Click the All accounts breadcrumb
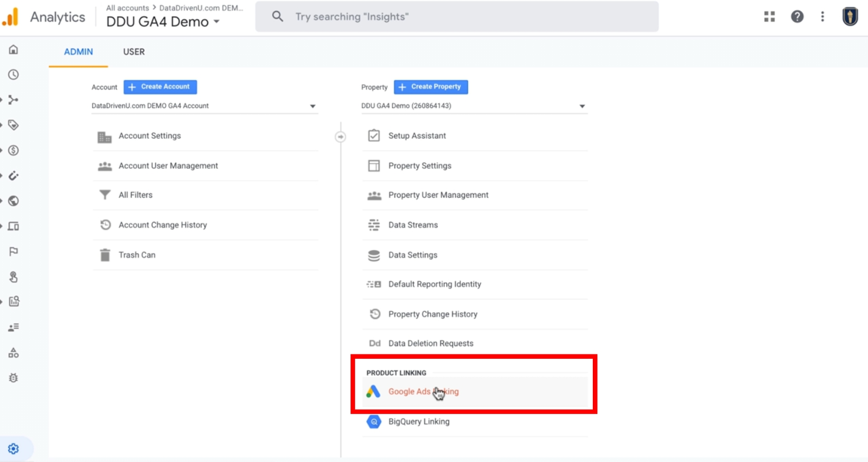Image resolution: width=868 pixels, height=462 pixels. 127,8
